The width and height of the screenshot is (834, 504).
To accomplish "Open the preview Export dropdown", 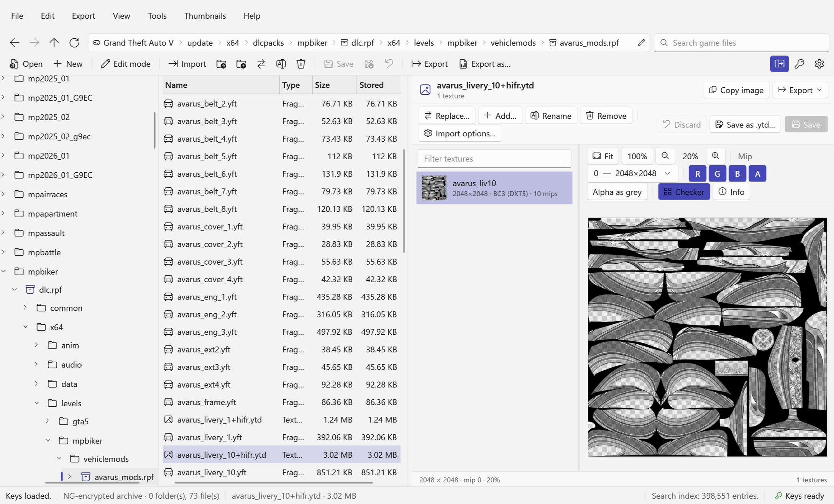I will (x=800, y=90).
